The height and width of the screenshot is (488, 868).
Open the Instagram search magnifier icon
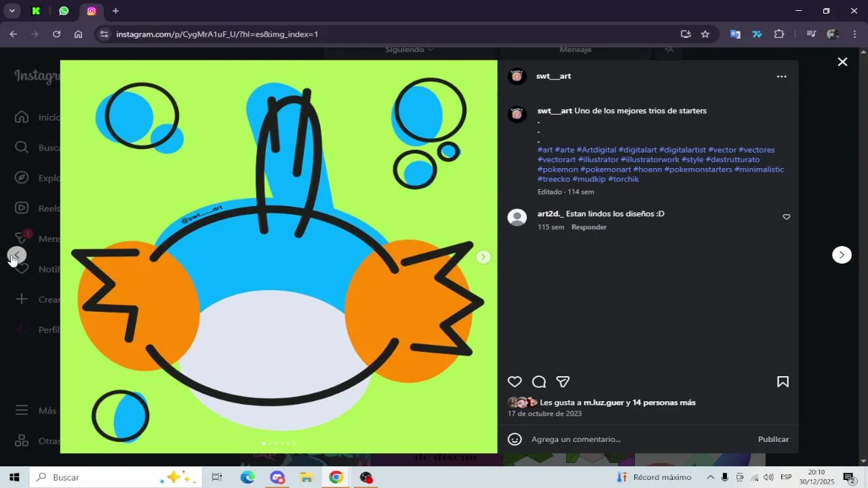[x=22, y=148]
